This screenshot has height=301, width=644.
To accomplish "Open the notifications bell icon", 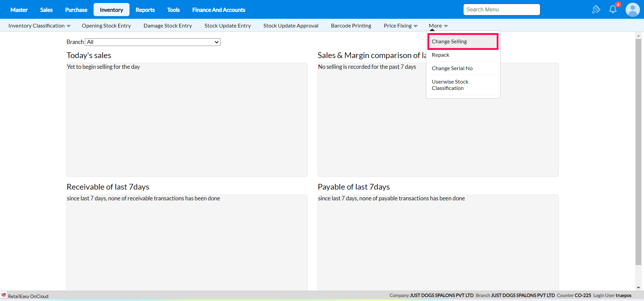I will click(613, 9).
